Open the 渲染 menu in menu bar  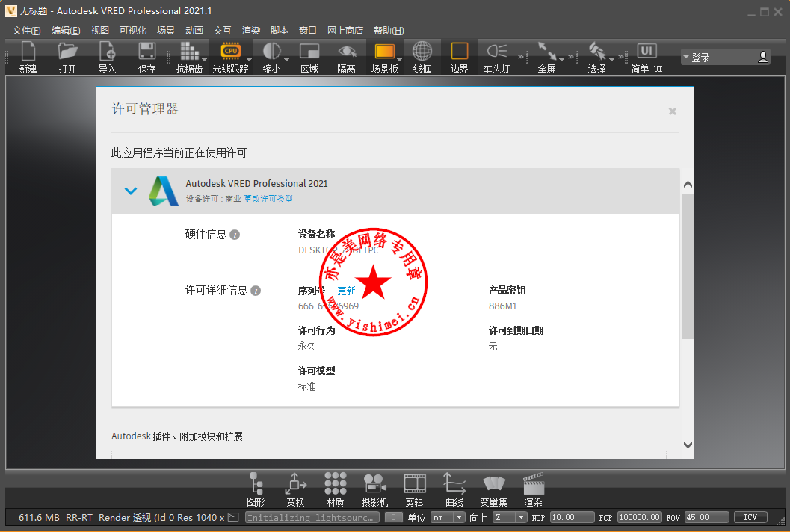point(251,30)
